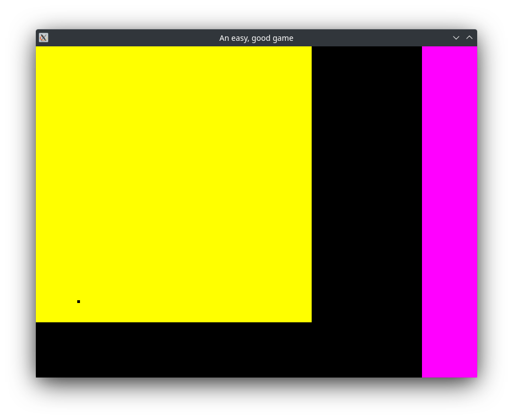Click the X11 application icon in titlebar

43,38
